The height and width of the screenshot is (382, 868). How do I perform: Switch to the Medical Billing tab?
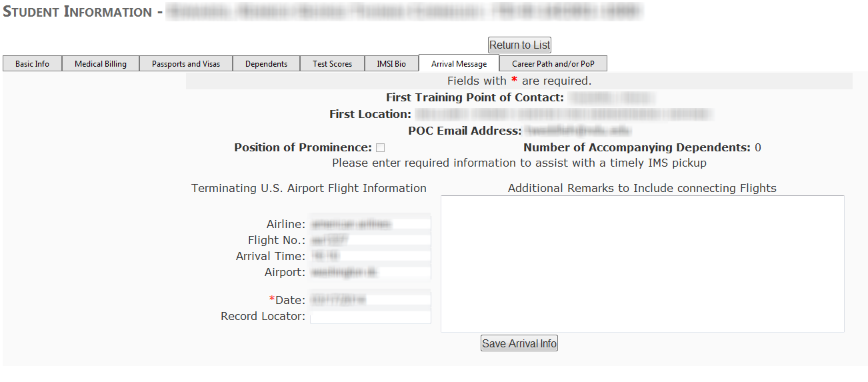click(101, 64)
